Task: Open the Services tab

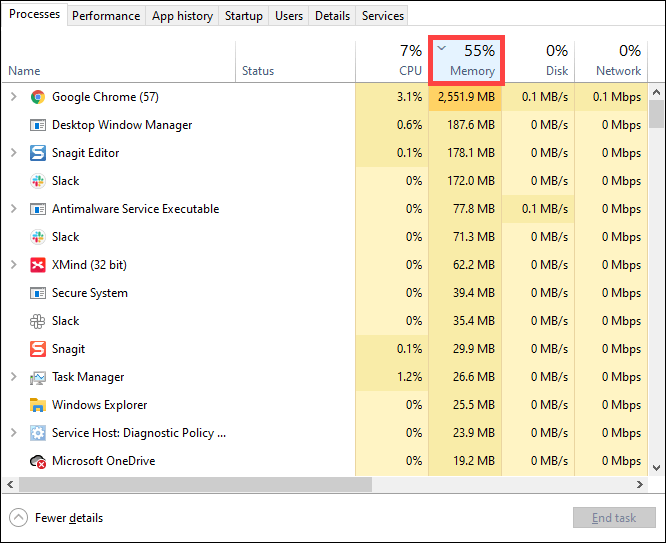Action: (x=382, y=16)
